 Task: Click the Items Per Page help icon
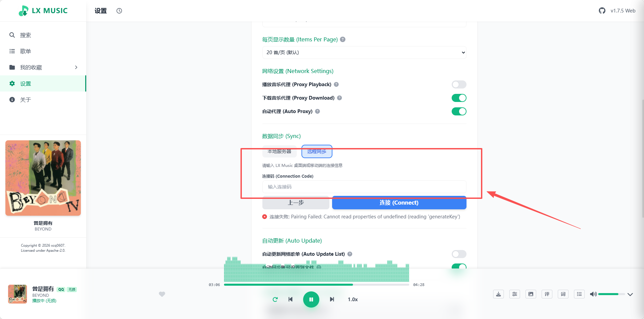point(343,39)
